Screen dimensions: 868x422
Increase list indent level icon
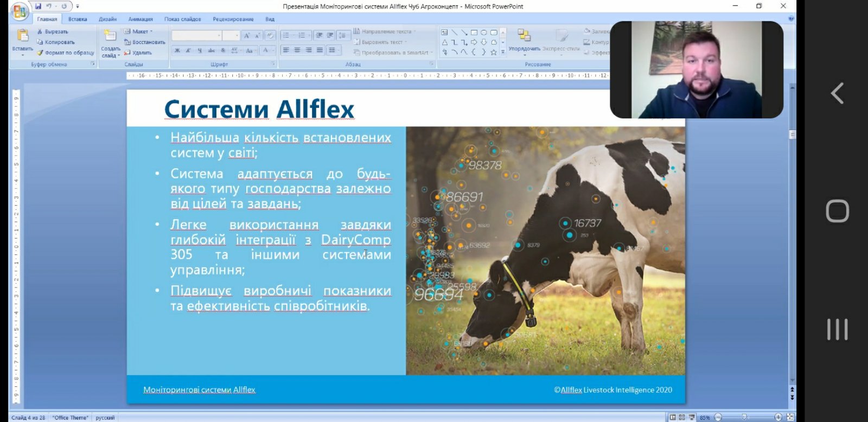(330, 35)
